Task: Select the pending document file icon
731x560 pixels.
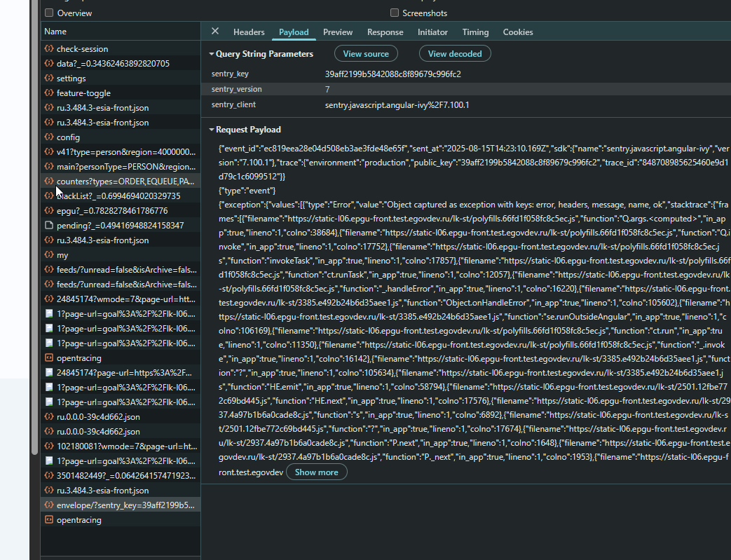Action: coord(49,225)
